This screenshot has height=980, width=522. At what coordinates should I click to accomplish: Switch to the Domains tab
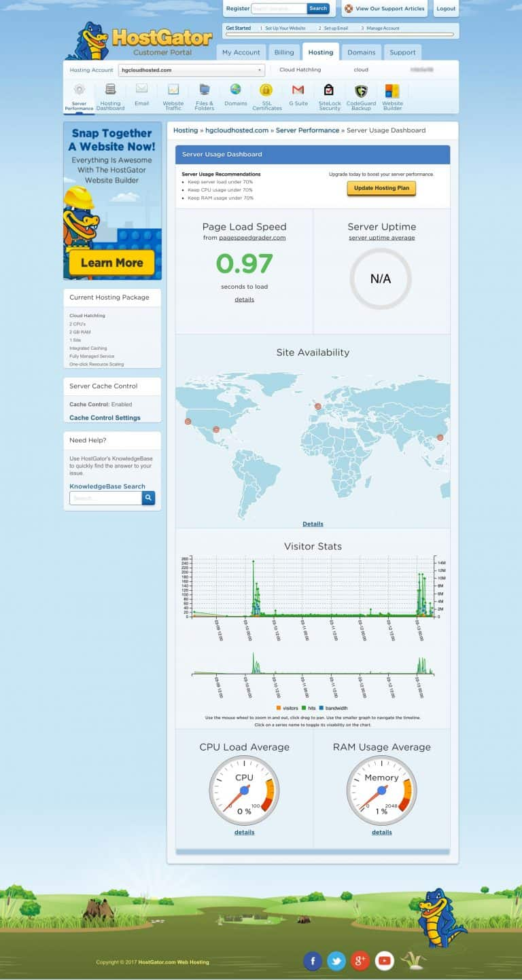[362, 52]
